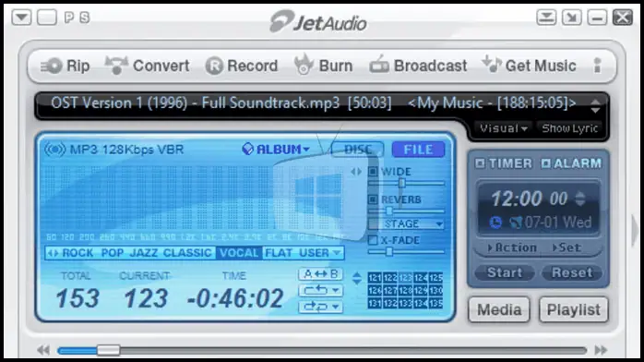The image size is (644, 362).
Task: Select the FLAT equalizer preset
Action: pyautogui.click(x=279, y=253)
